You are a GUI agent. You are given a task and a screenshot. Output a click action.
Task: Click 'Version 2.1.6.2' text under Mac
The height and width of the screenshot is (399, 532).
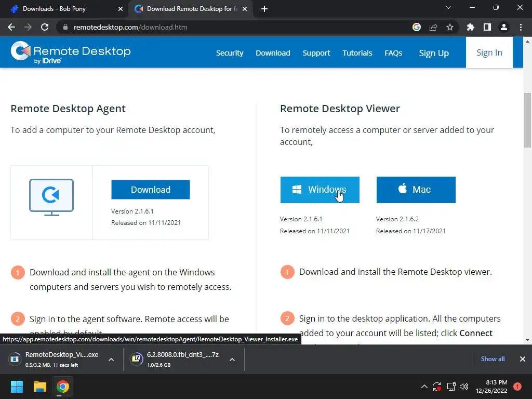click(x=397, y=219)
